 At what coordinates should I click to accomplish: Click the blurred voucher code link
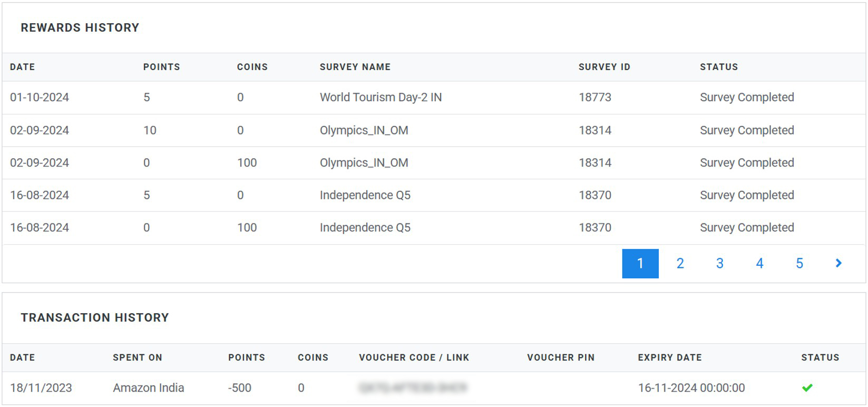click(x=412, y=388)
